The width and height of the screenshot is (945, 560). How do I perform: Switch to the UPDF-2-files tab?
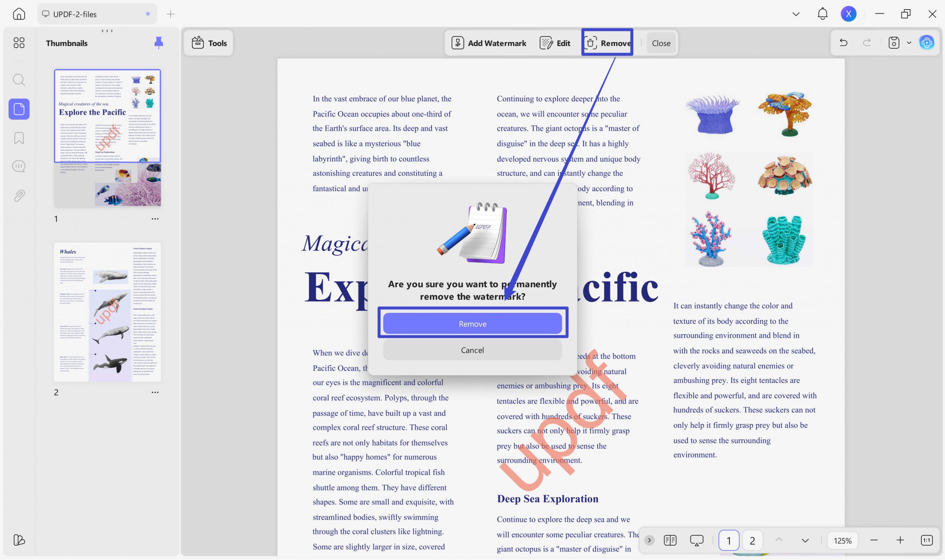(x=97, y=14)
